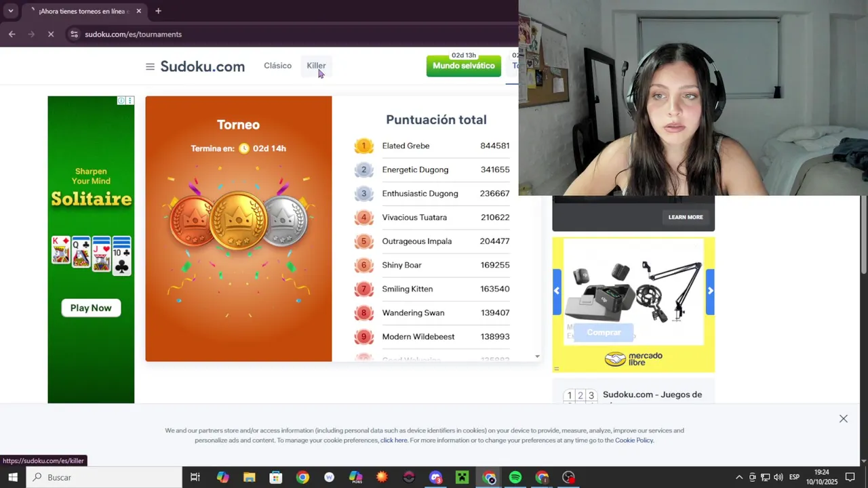Click the Comprar button on Mercado Libre ad
Screen dimensions: 868x488
click(x=604, y=332)
